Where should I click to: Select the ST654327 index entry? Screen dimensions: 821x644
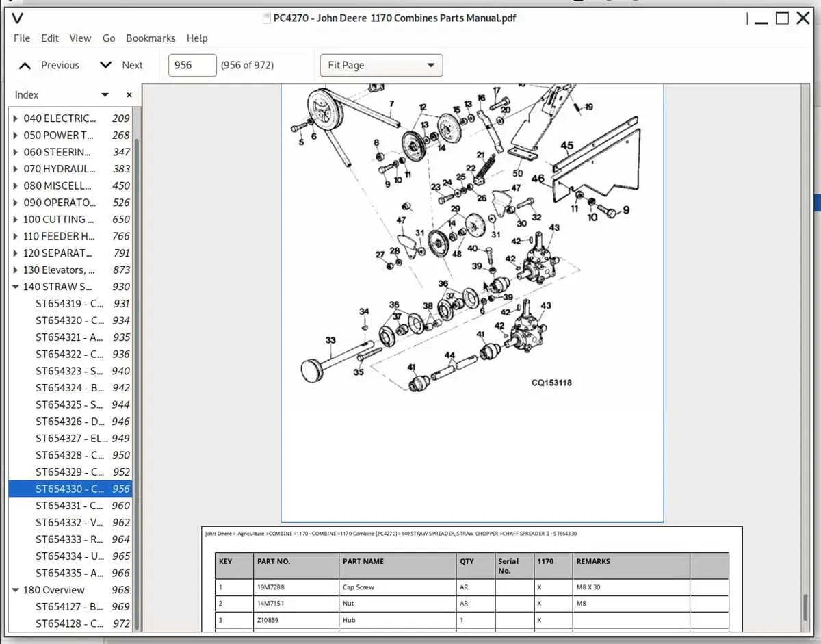[x=70, y=438]
